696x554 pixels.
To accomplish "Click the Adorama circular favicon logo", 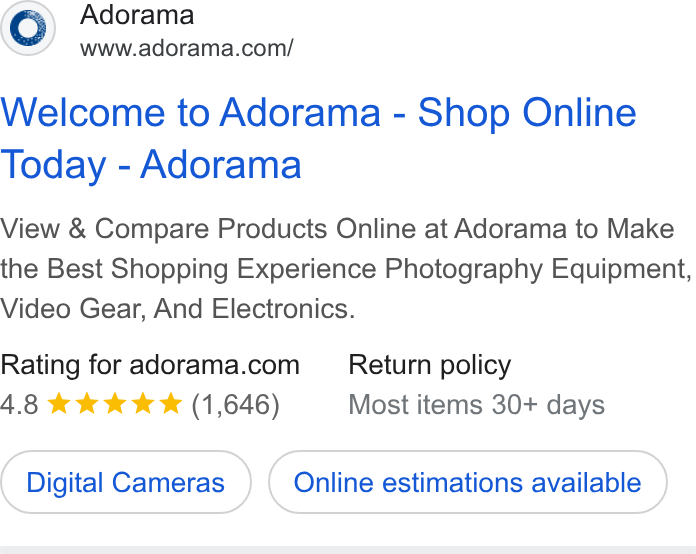I will (x=28, y=28).
